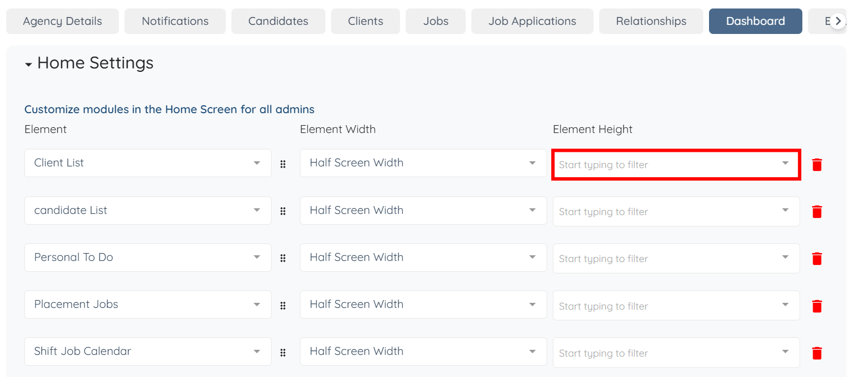Delete the Client List row

(817, 165)
